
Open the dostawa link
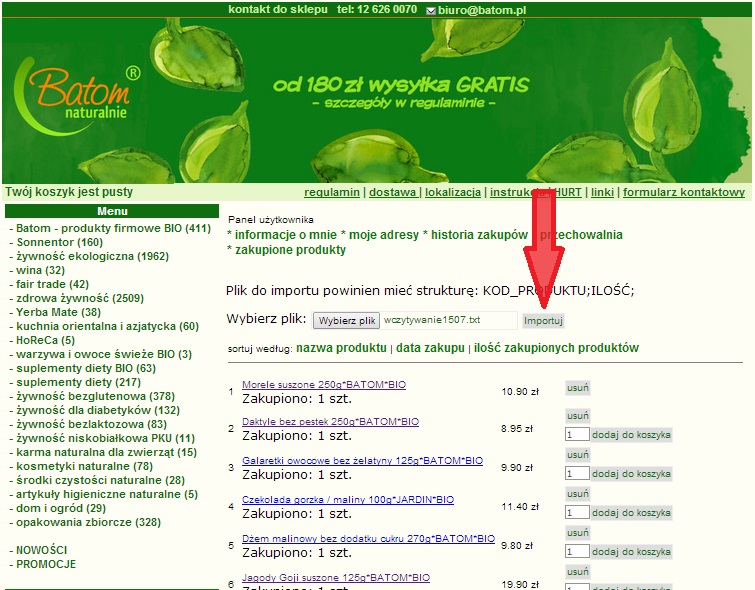[x=393, y=192]
